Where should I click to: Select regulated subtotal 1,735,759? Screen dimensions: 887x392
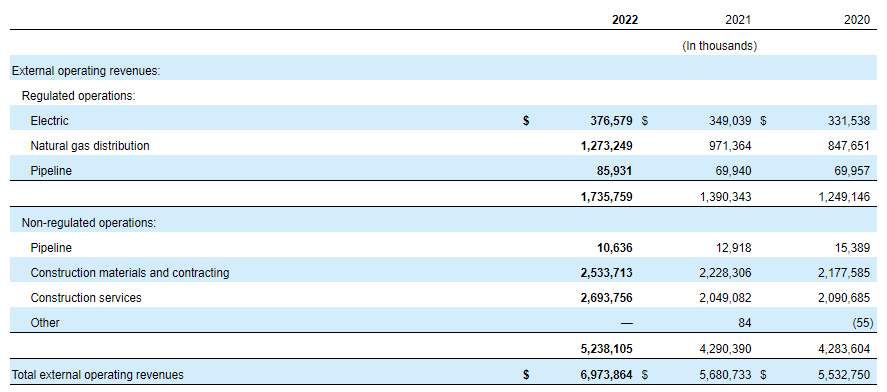pos(606,197)
